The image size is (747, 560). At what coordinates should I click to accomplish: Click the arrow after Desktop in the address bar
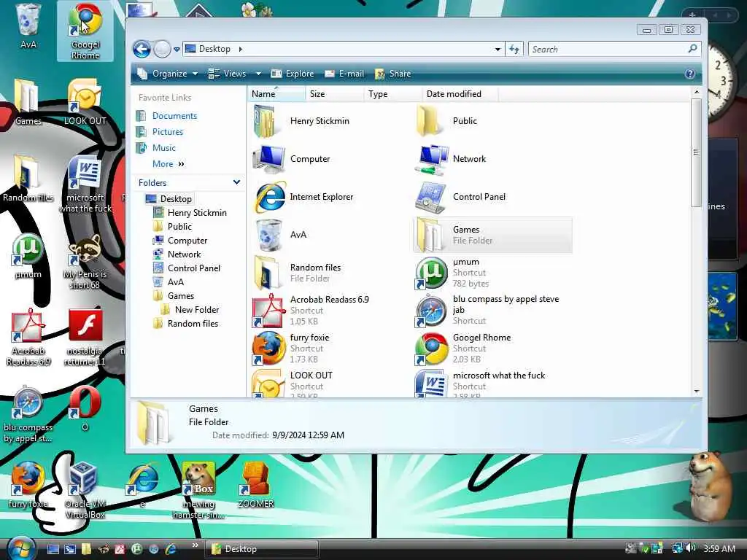(x=241, y=49)
